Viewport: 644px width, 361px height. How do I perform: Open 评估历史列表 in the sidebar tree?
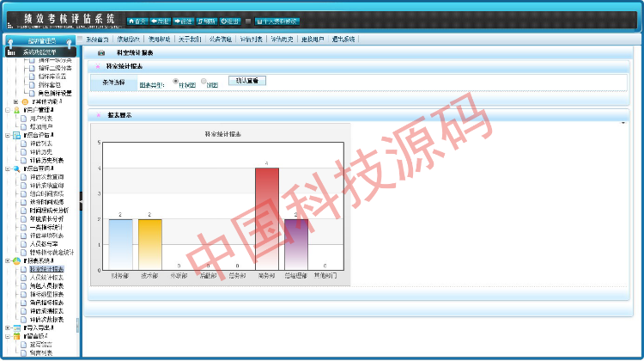coord(47,161)
